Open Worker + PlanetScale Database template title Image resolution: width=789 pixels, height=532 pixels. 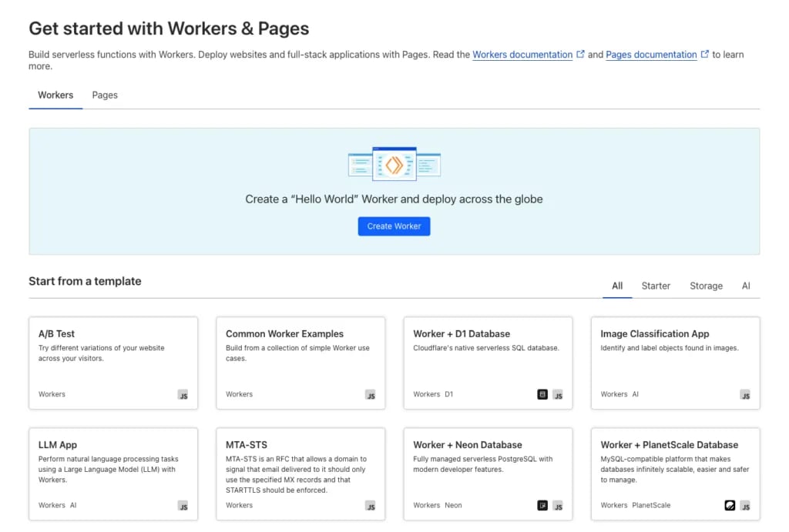670,445
